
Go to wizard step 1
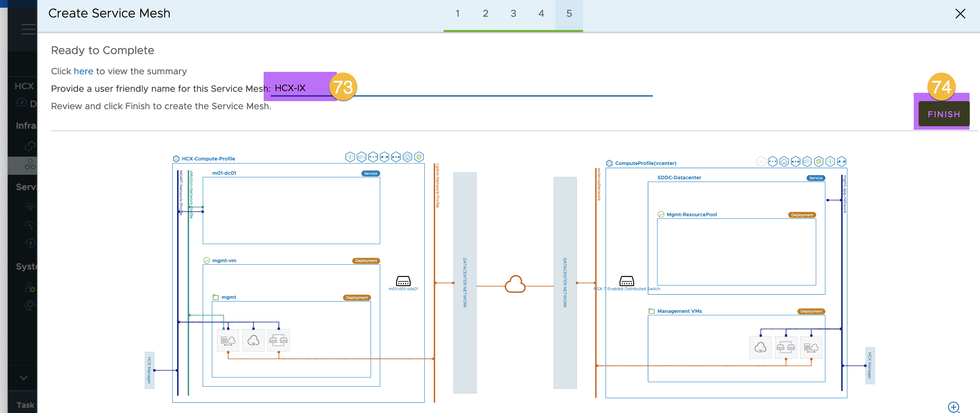(457, 14)
